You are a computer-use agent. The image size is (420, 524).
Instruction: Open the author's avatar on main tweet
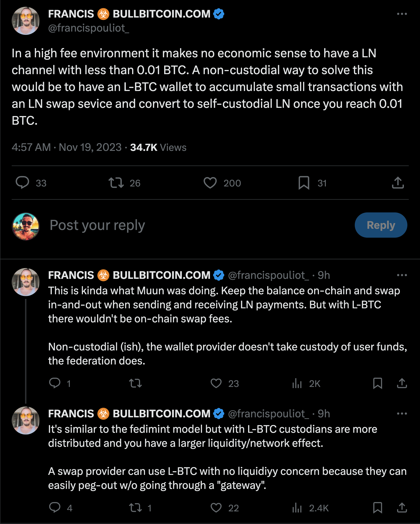coord(26,21)
